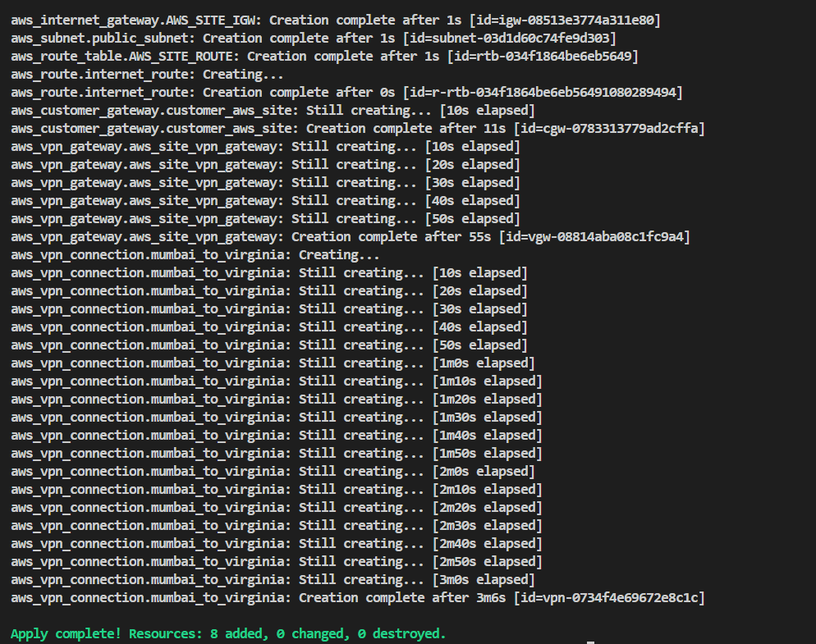Screen dimensions: 816x644
Task: Click the aws_route_table.AWS_SITE_ROUTE creation complete line
Action: 325,57
